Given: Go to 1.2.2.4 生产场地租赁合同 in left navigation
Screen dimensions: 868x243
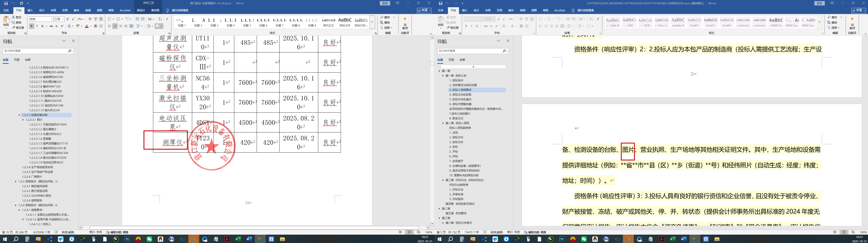Looking at the screenshot, I should pyautogui.click(x=37, y=167).
